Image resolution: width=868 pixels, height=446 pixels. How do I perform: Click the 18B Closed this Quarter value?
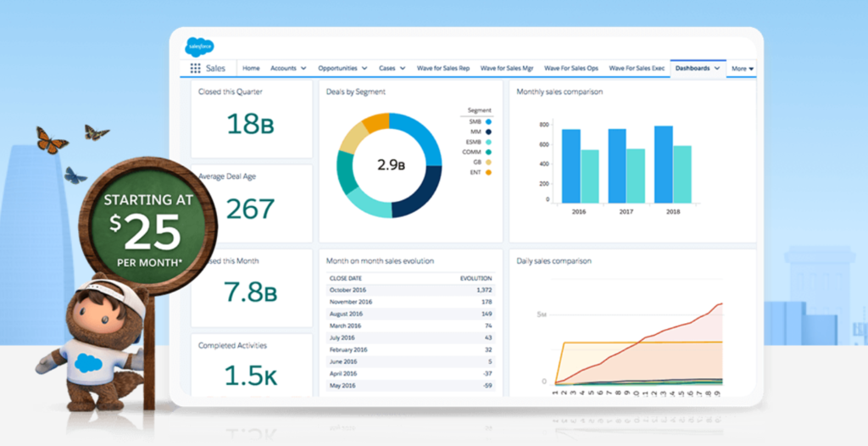[251, 124]
